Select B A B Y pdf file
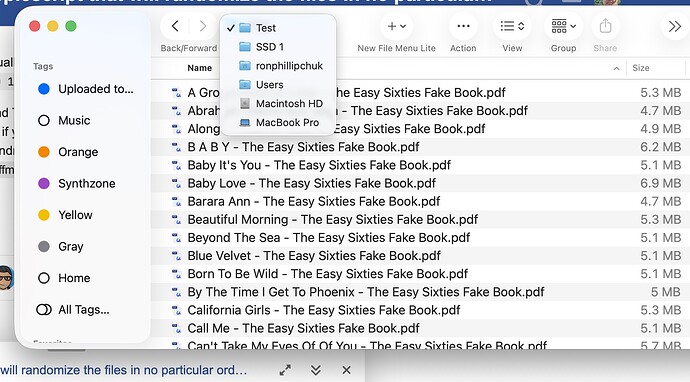The image size is (690, 382). point(304,147)
